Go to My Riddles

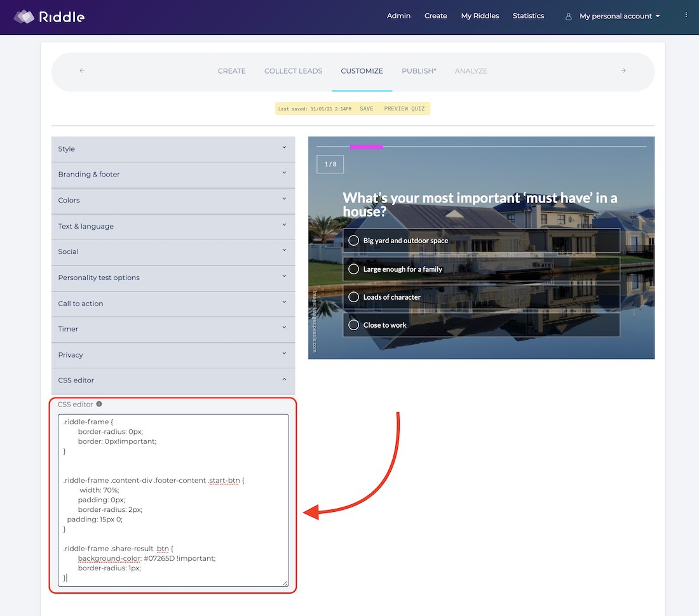click(480, 16)
